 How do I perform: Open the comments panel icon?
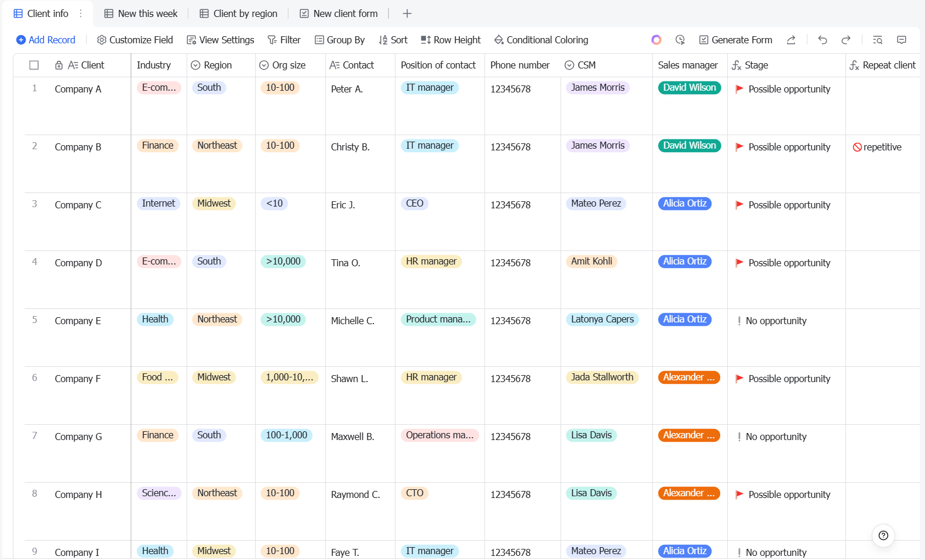point(902,40)
